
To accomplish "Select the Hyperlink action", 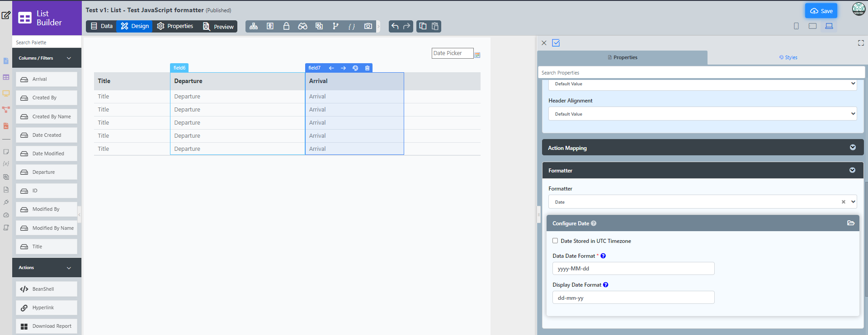I will (x=47, y=307).
